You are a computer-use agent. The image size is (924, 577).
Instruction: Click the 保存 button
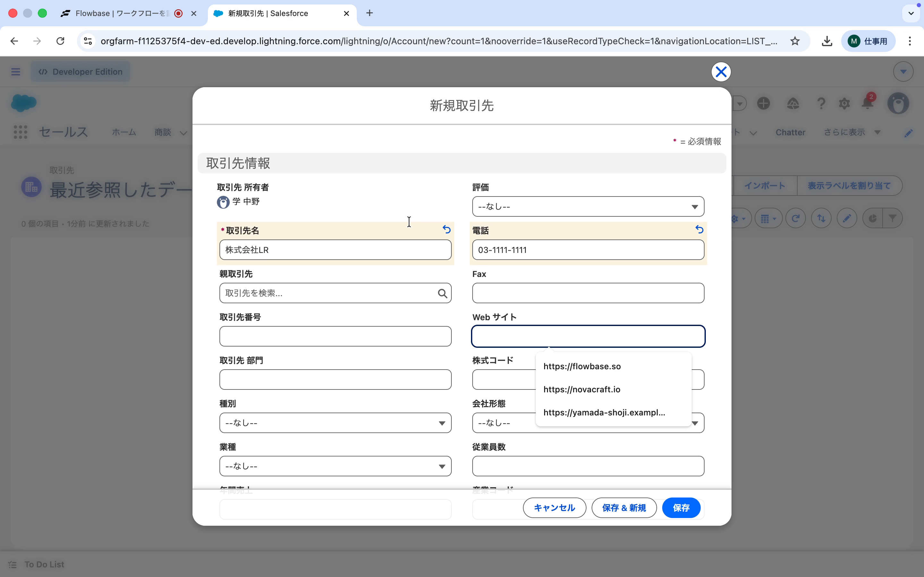(x=681, y=507)
